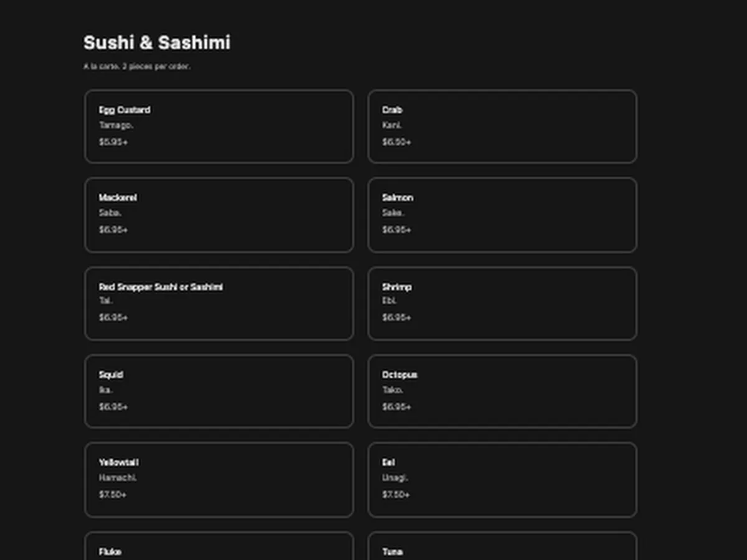The height and width of the screenshot is (560, 747).
Task: Open the Tuna item card
Action: [502, 548]
